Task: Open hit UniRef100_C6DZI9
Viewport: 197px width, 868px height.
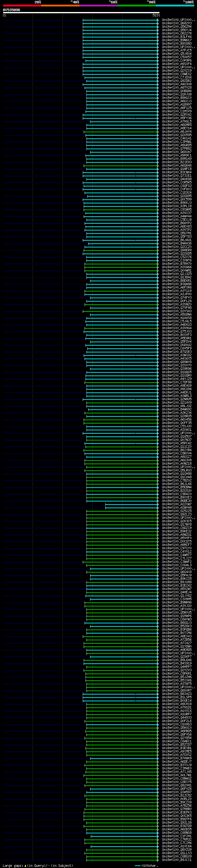Action: (x=177, y=528)
